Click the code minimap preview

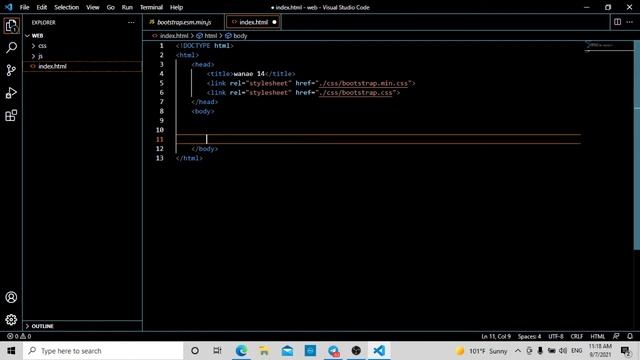(608, 46)
